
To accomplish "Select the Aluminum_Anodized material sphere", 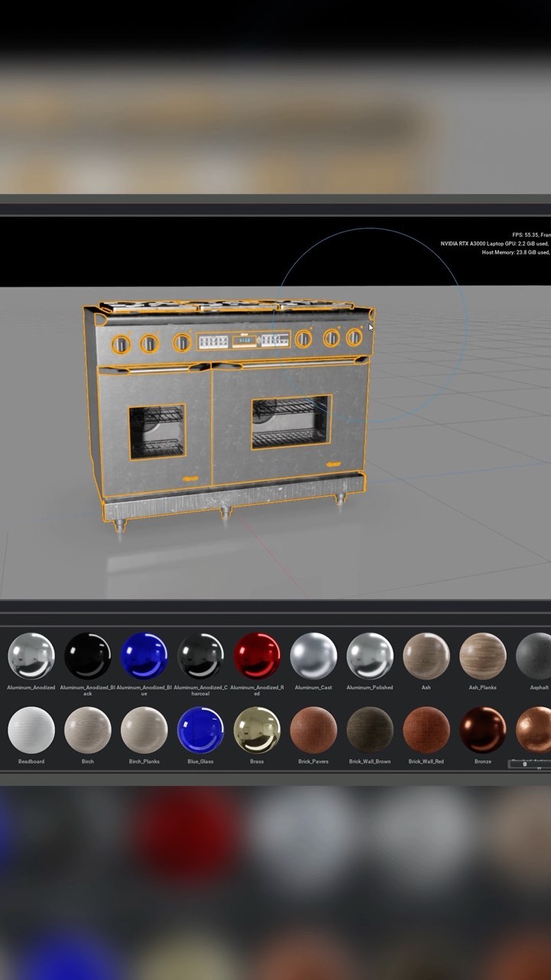I will 31,656.
